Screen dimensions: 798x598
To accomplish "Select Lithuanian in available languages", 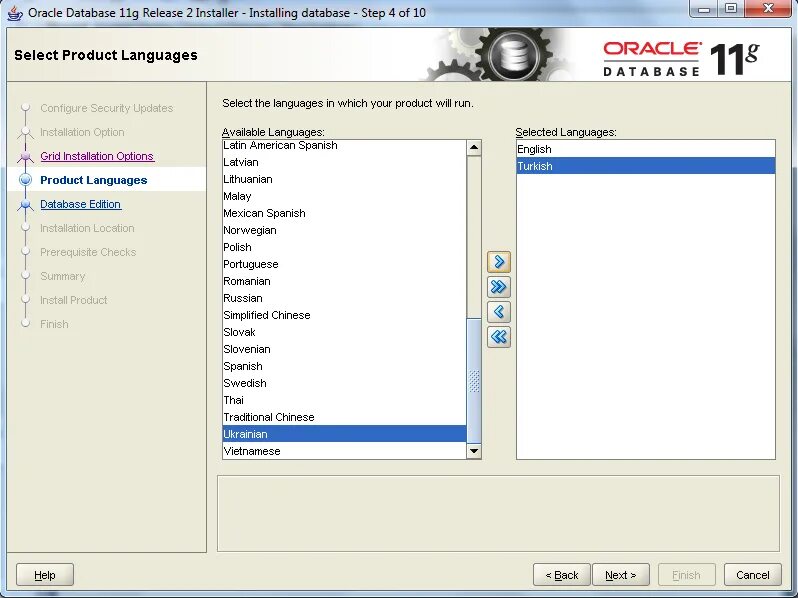I will point(345,179).
